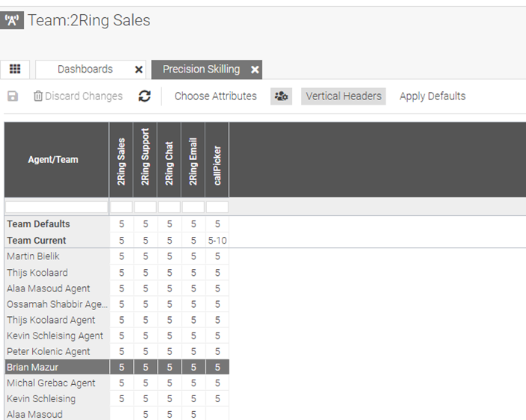Toggle the Vertical Headers option
526x420 pixels.
344,96
